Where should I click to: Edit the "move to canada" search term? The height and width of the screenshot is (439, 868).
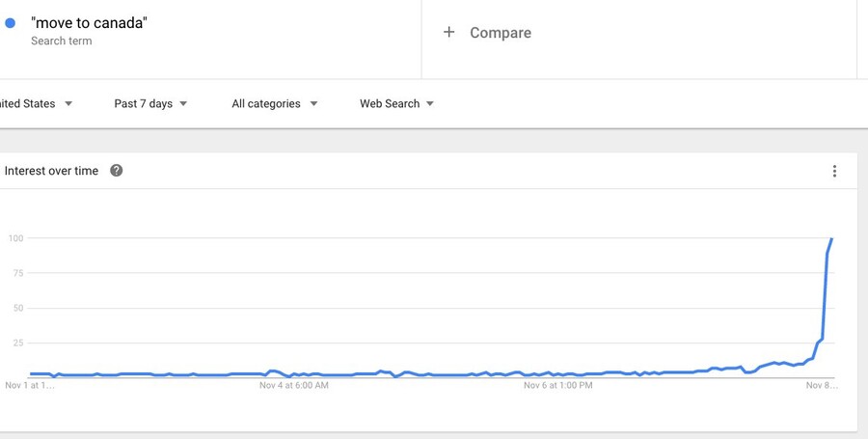point(89,23)
